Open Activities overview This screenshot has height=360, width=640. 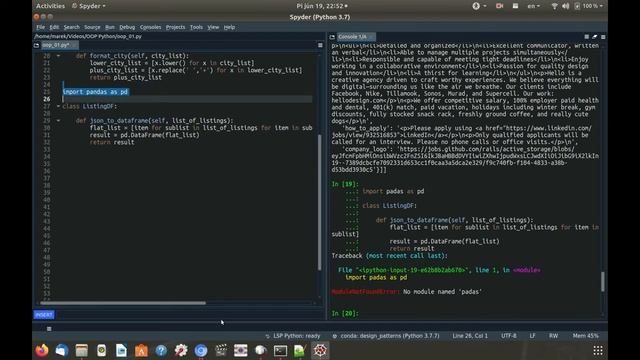pyautogui.click(x=50, y=6)
